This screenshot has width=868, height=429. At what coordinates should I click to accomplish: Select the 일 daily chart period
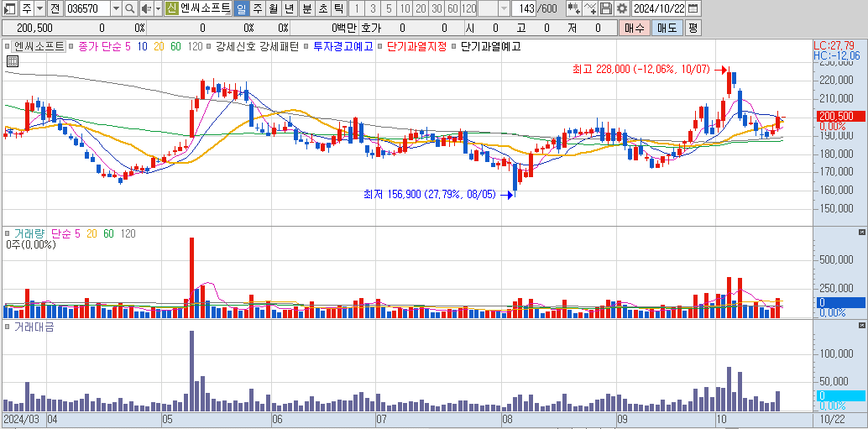[x=242, y=8]
